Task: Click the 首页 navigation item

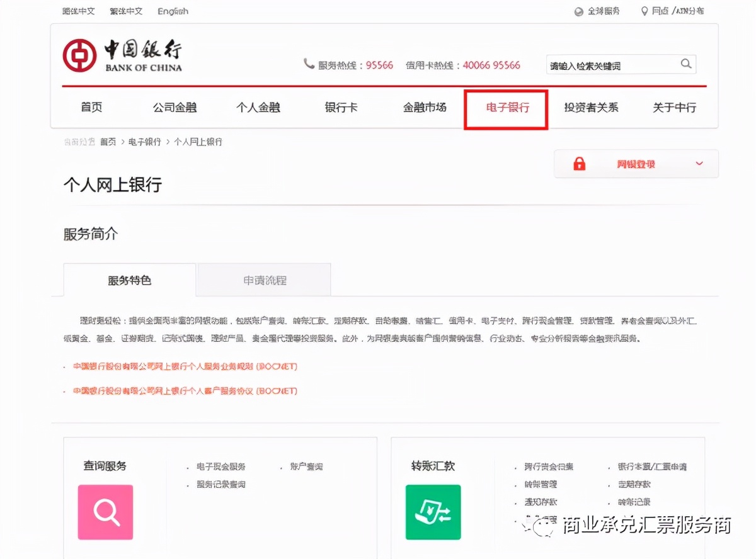Action: 91,108
